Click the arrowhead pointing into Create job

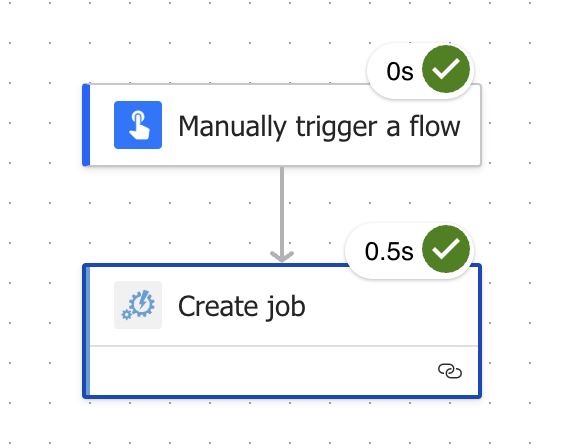pos(282,257)
